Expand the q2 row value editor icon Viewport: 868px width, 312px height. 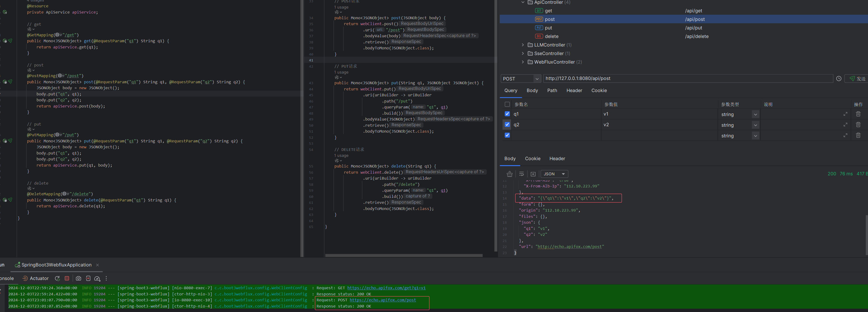(x=845, y=125)
